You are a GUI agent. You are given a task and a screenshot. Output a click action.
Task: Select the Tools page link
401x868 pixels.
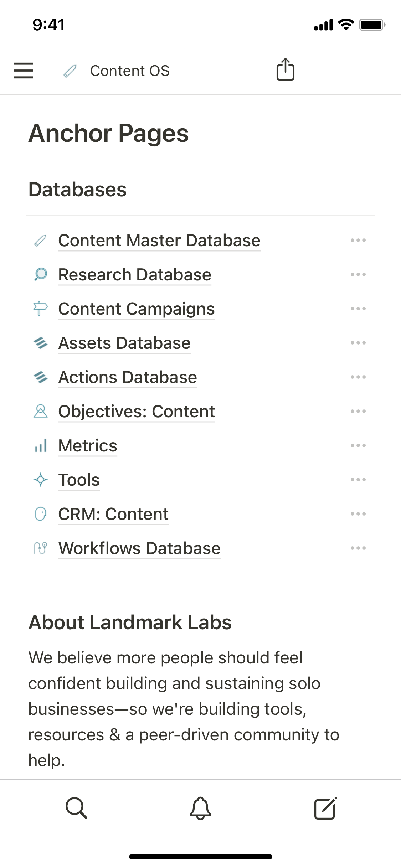click(x=79, y=480)
